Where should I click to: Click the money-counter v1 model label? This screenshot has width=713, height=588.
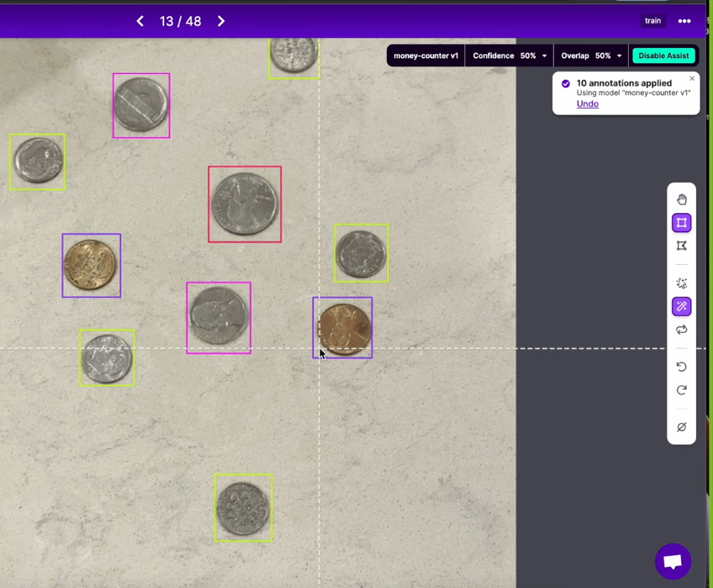[x=425, y=56]
